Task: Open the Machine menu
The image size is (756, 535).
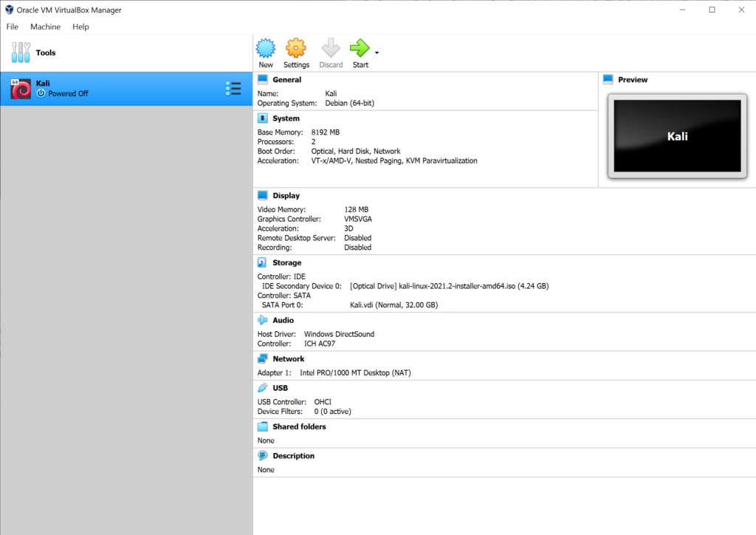Action: [45, 27]
